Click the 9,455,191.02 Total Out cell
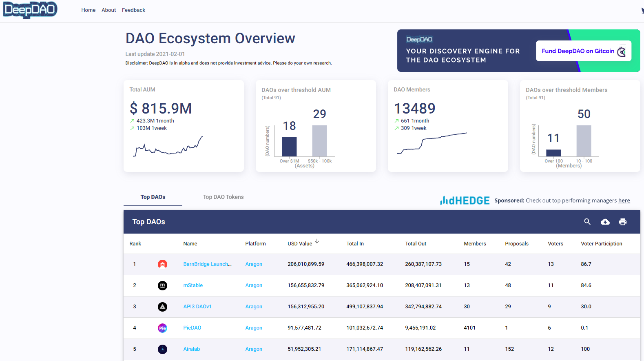The width and height of the screenshot is (644, 361). [x=420, y=328]
